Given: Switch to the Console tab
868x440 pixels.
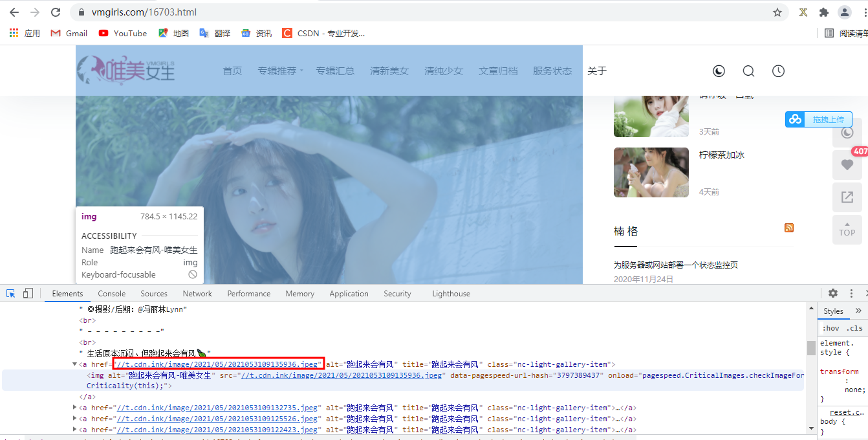Looking at the screenshot, I should pyautogui.click(x=111, y=293).
